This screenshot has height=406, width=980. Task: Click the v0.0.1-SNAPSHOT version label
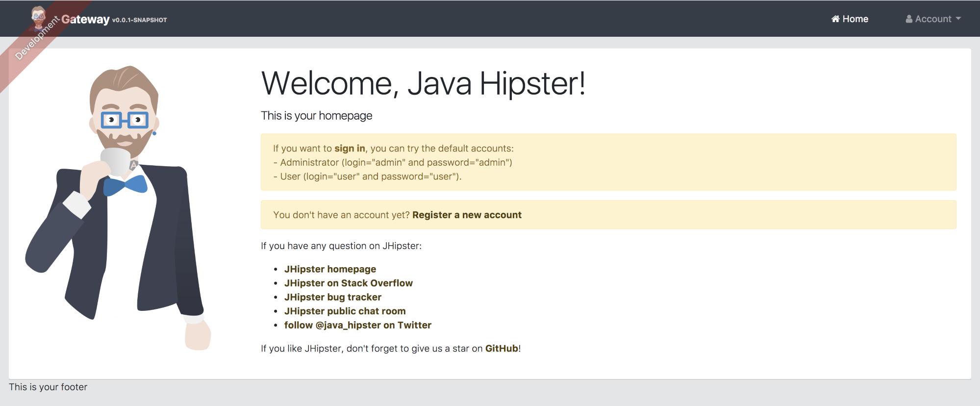[140, 20]
